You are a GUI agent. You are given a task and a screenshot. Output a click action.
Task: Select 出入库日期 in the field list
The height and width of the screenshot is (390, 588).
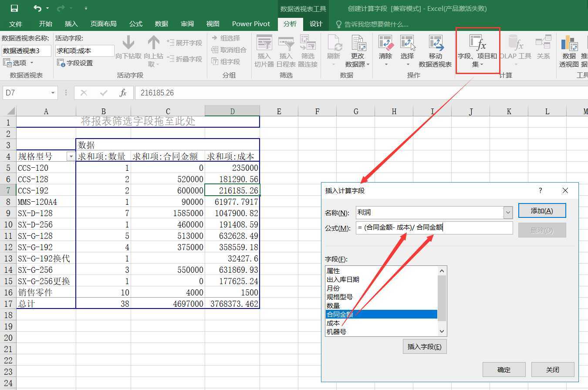coord(382,279)
